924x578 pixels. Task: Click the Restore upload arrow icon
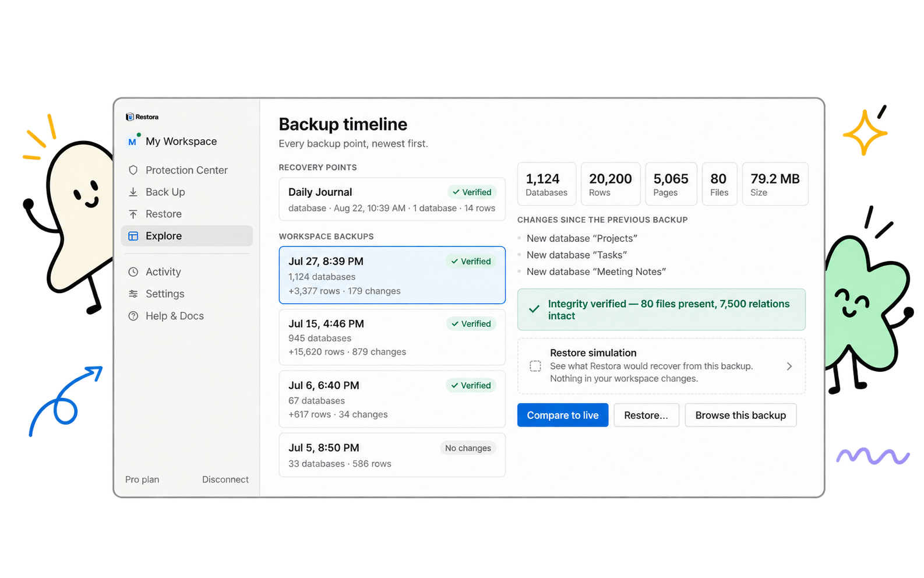133,214
